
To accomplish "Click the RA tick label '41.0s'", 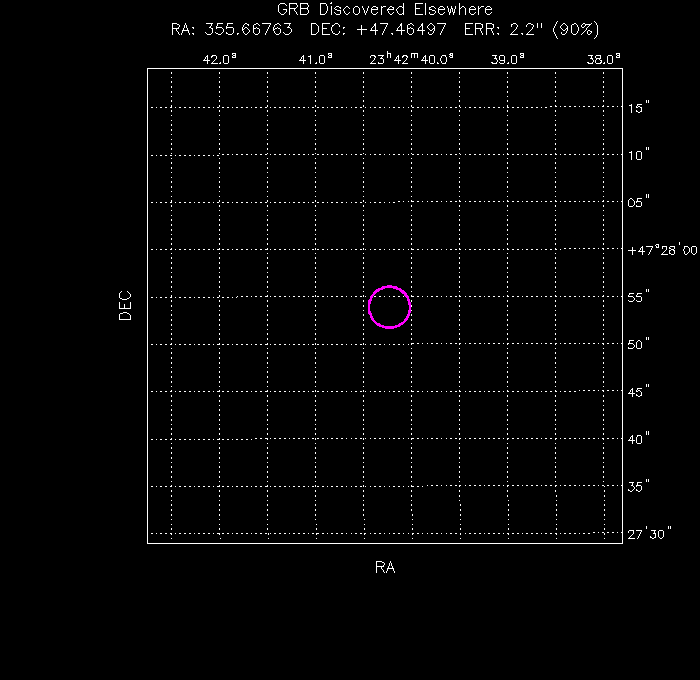I will click(x=316, y=59).
